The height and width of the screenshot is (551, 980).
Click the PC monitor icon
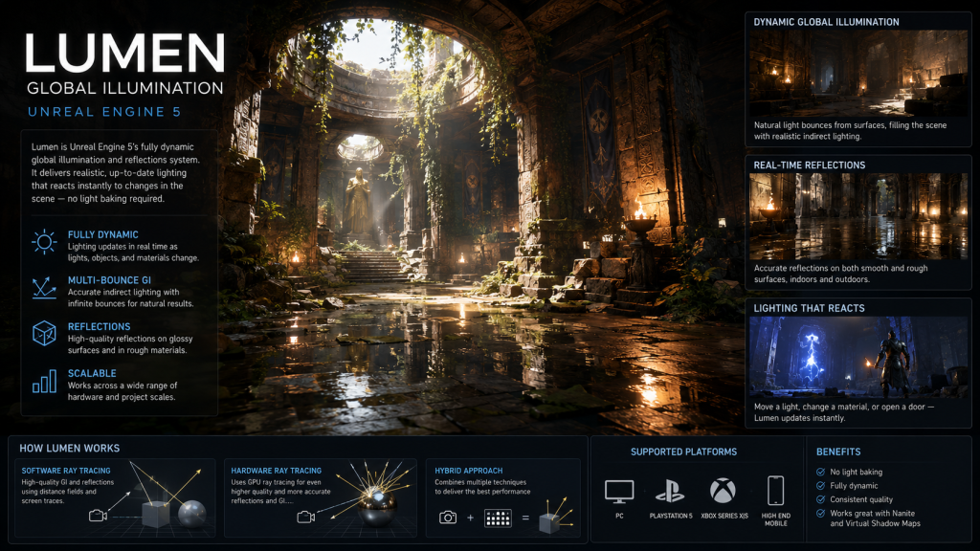(619, 492)
